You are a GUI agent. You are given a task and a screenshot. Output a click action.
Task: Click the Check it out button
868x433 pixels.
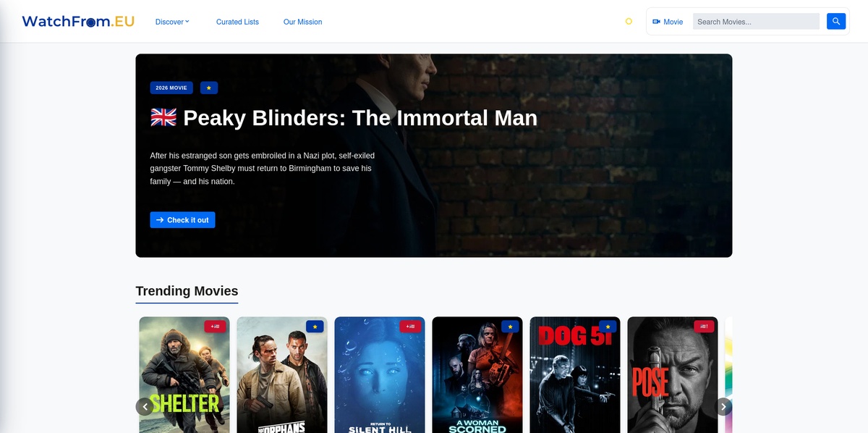182,220
